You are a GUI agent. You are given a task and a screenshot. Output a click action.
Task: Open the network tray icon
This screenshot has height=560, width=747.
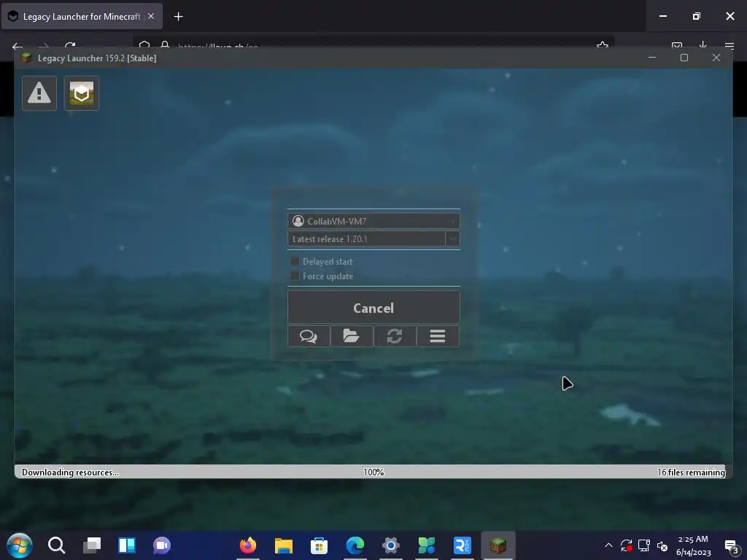[x=643, y=545]
